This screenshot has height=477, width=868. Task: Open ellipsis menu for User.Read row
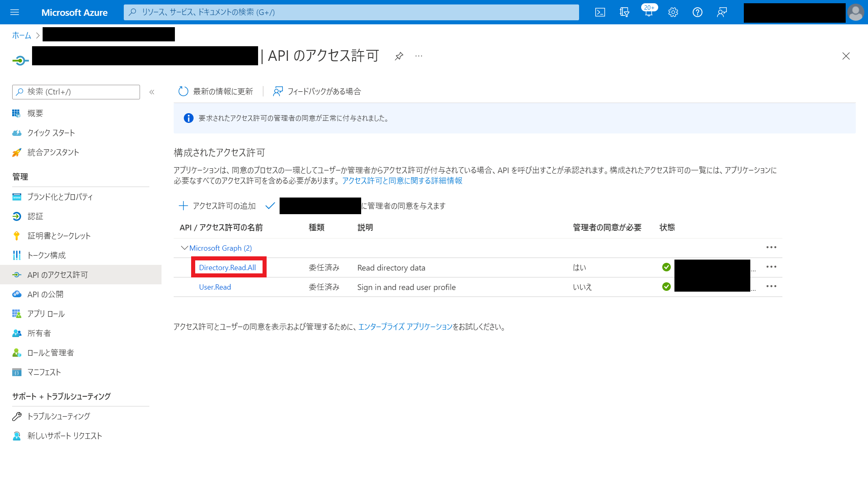coord(771,286)
